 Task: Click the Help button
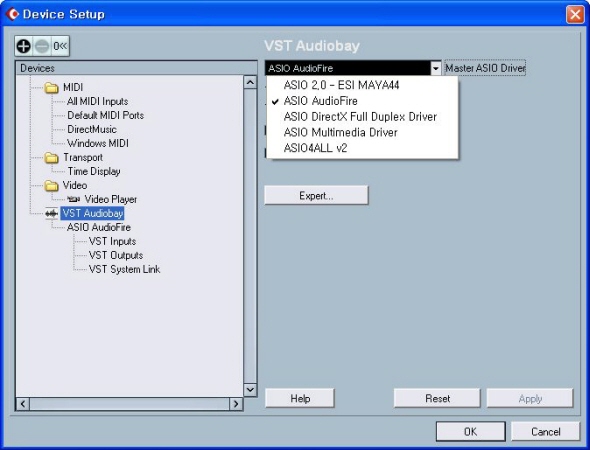pos(300,398)
